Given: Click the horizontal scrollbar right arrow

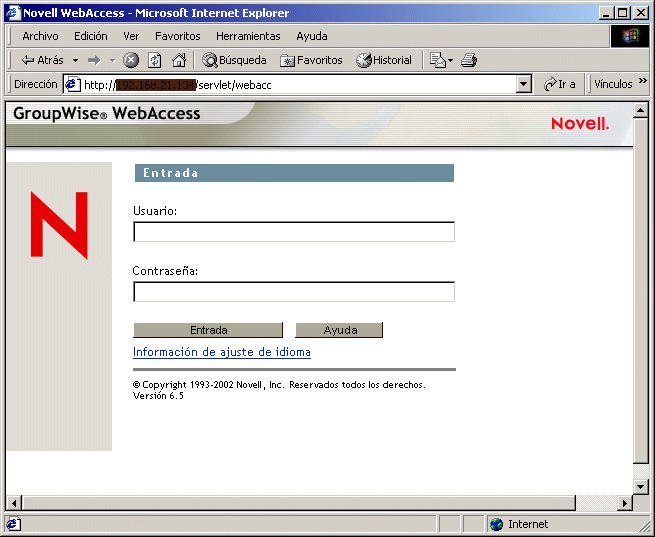Looking at the screenshot, I should pyautogui.click(x=625, y=503).
